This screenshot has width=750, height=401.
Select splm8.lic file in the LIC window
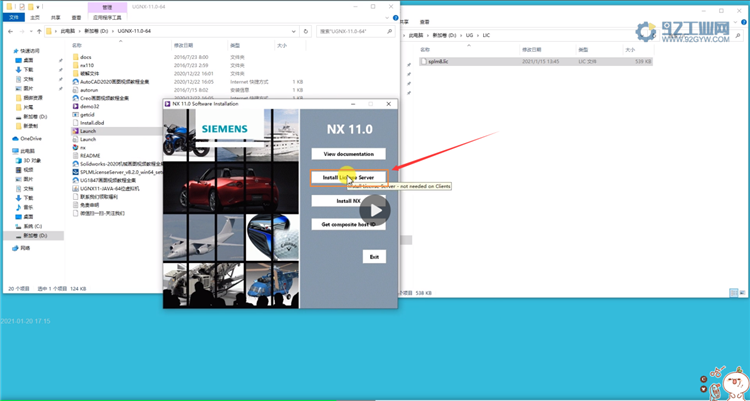[x=536, y=62]
